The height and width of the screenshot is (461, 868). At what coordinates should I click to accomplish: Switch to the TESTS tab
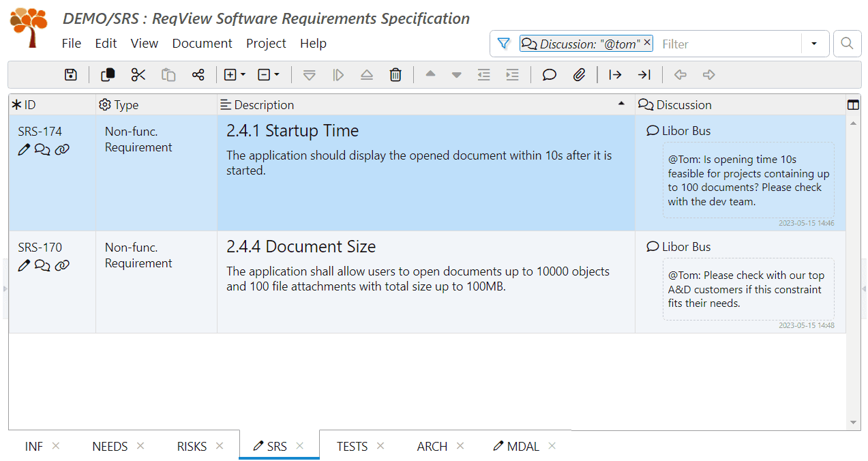352,446
